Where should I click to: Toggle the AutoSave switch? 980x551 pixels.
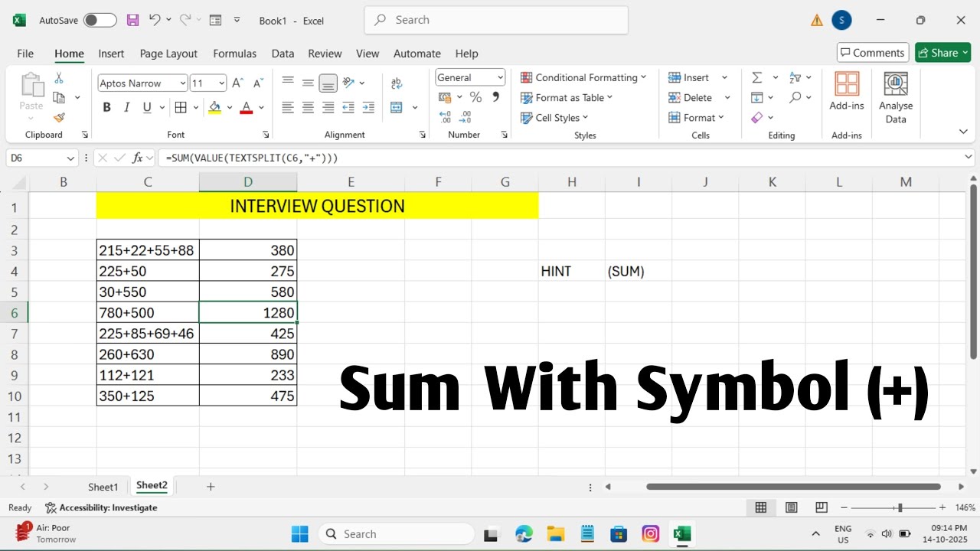[x=100, y=21]
